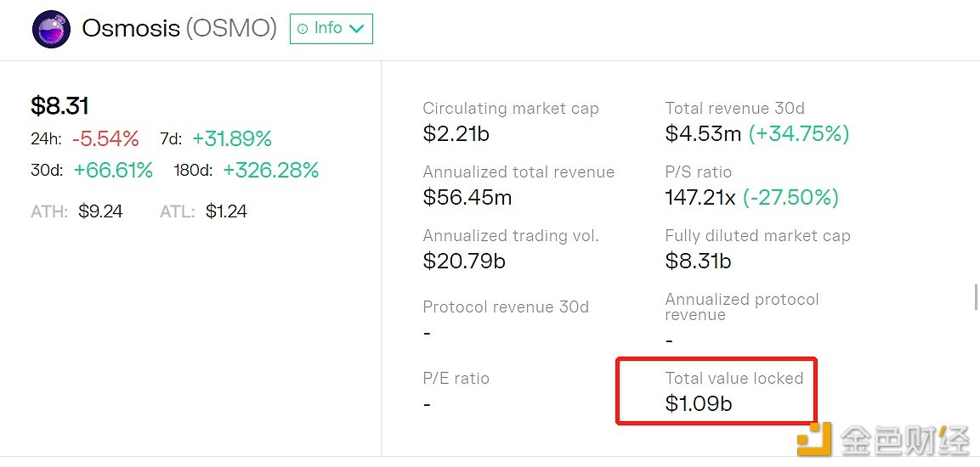Click the Circulating market cap label
This screenshot has width=980, height=467.
(x=511, y=109)
